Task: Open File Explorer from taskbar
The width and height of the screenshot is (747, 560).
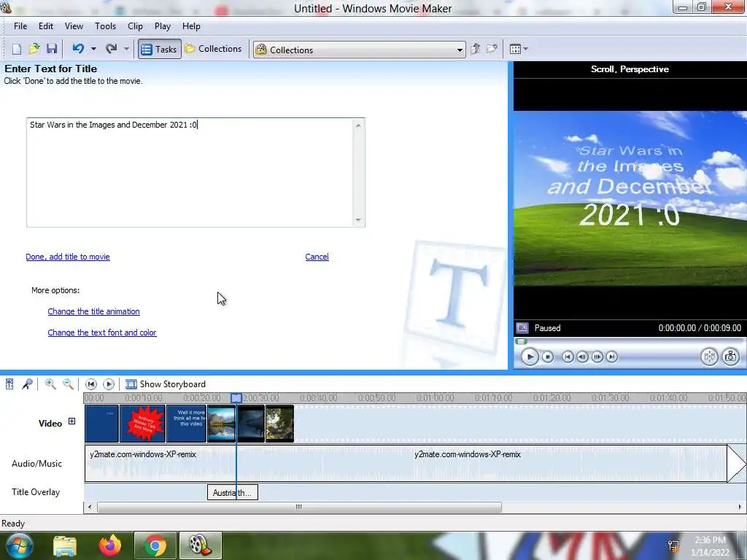Action: 65,545
